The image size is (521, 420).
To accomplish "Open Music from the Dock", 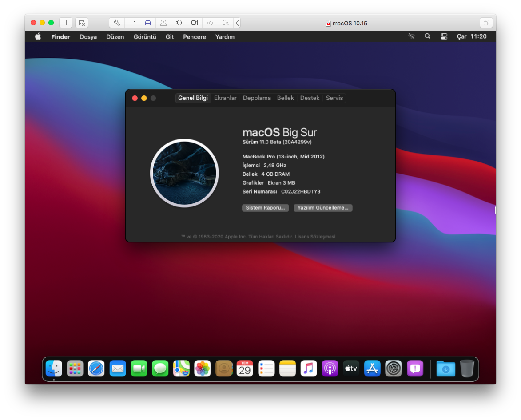I will pos(309,368).
